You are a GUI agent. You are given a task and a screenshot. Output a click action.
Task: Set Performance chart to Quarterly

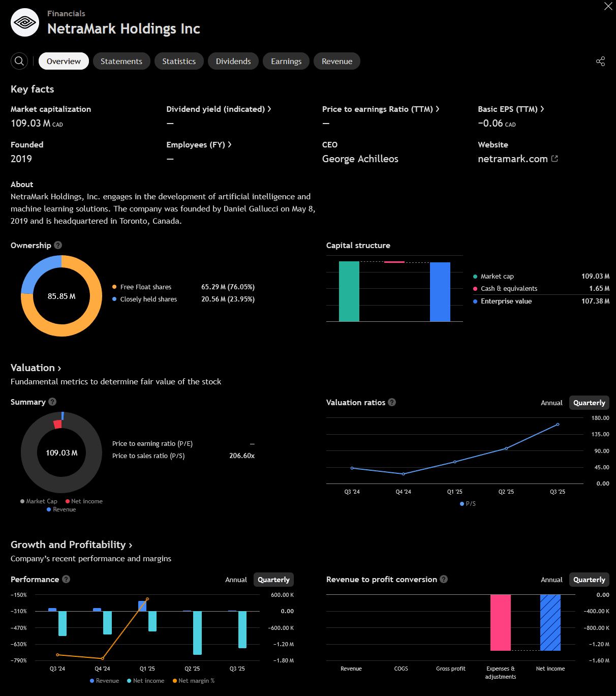273,580
